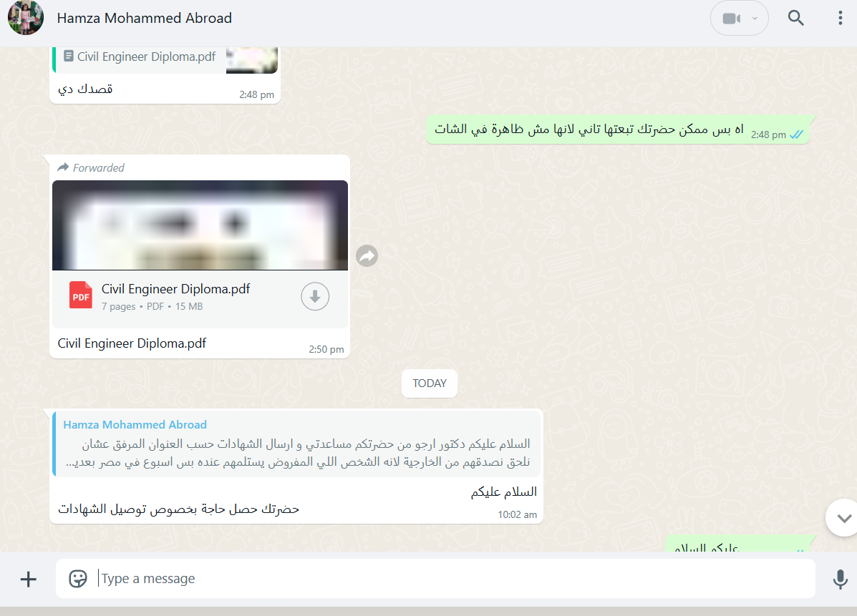Open small PDF thumbnail in top reply
The image size is (857, 616).
pyautogui.click(x=252, y=59)
